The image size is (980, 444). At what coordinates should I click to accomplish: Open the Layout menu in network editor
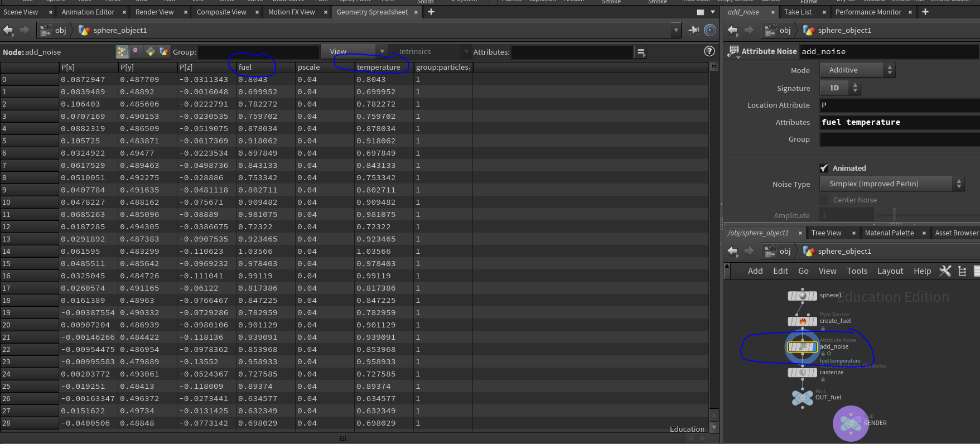pyautogui.click(x=890, y=271)
